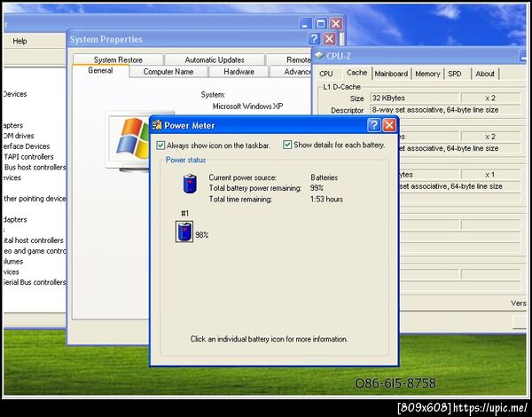Click the '32 KBytes' L1 D-Cache size field
The width and height of the screenshot is (532, 417).
click(414, 98)
